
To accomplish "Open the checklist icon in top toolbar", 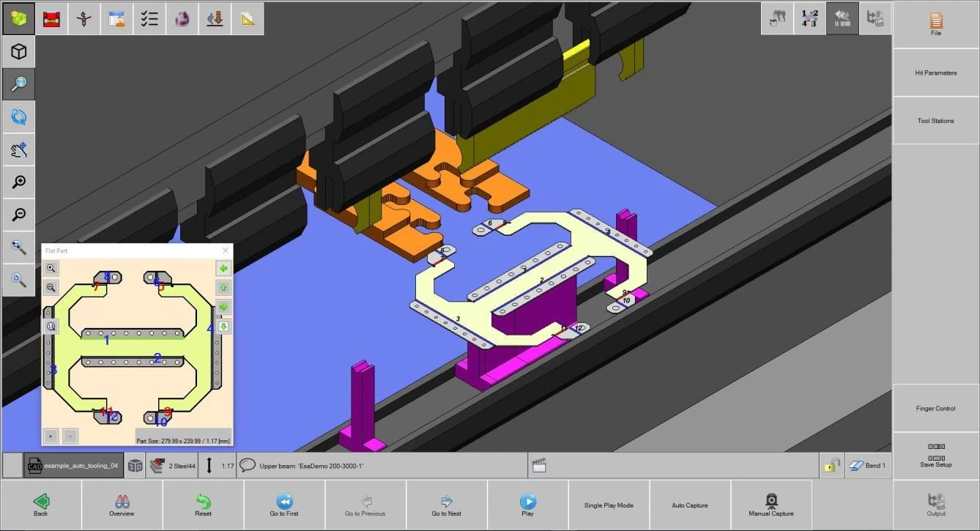I will click(149, 18).
